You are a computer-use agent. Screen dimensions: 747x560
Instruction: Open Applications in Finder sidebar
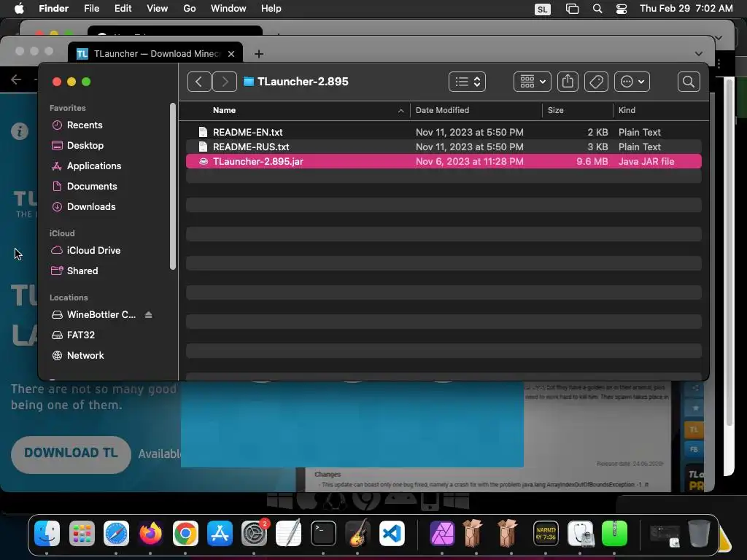pos(86,166)
